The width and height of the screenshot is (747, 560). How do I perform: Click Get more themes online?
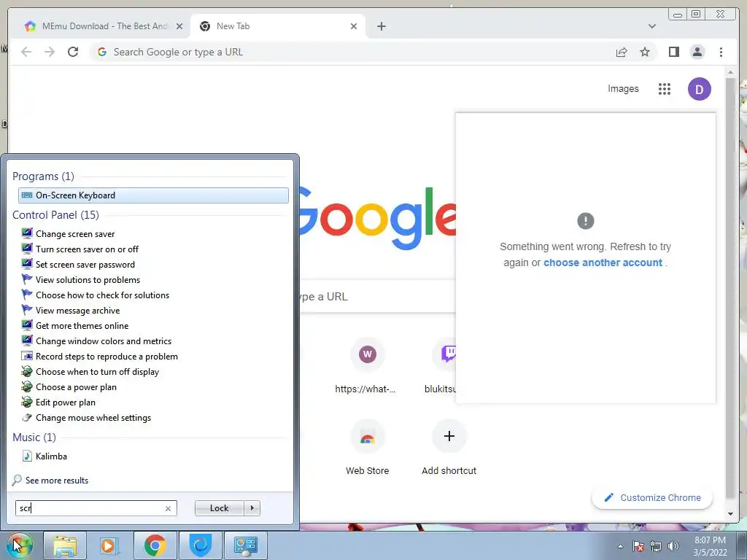82,326
